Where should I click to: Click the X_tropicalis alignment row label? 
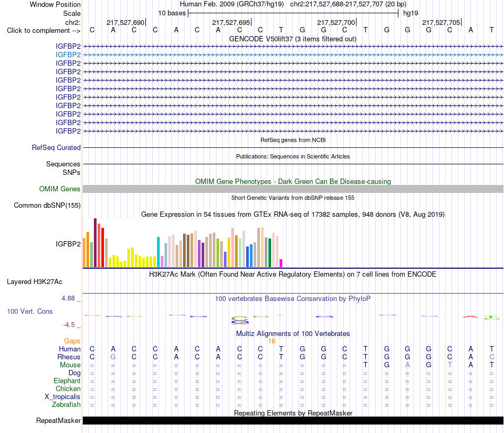tap(63, 397)
